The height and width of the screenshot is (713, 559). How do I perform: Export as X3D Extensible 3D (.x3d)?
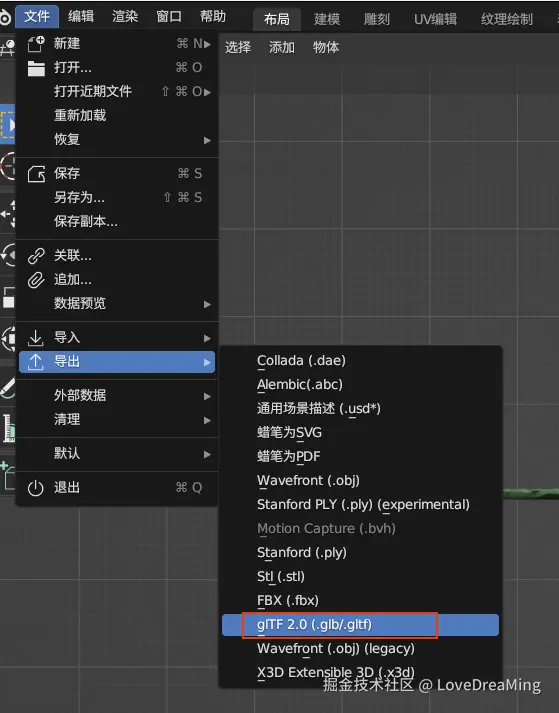coord(360,673)
